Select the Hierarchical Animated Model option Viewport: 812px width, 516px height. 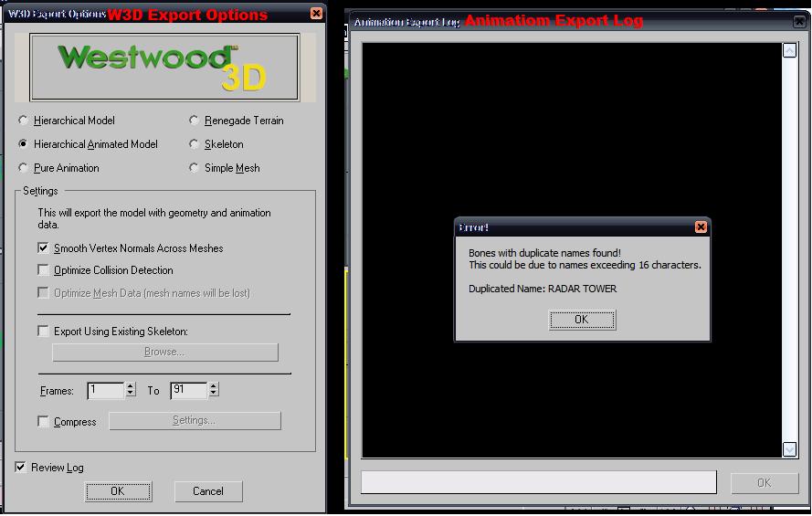coord(23,144)
